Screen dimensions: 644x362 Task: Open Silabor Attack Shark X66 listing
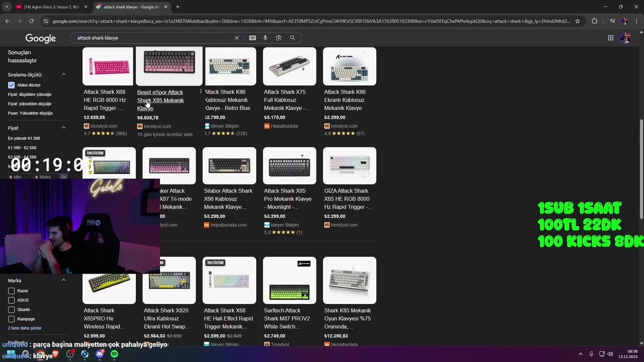tap(228, 199)
